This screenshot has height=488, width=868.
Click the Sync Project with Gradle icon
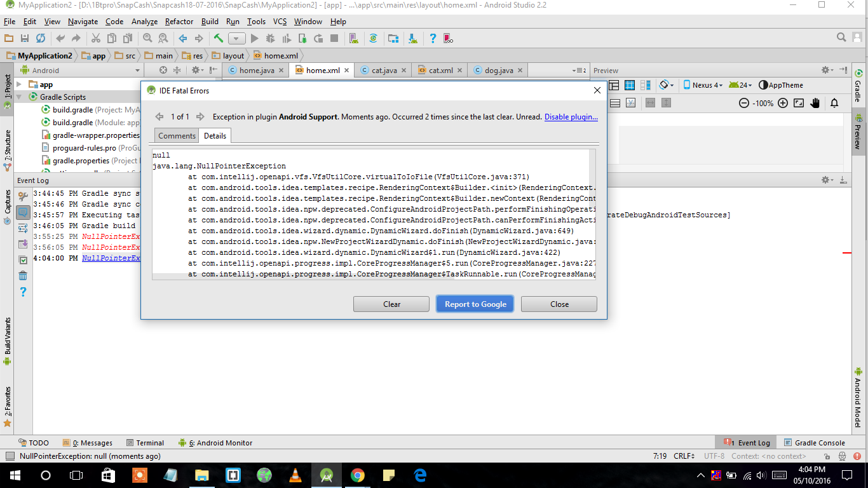tap(374, 38)
